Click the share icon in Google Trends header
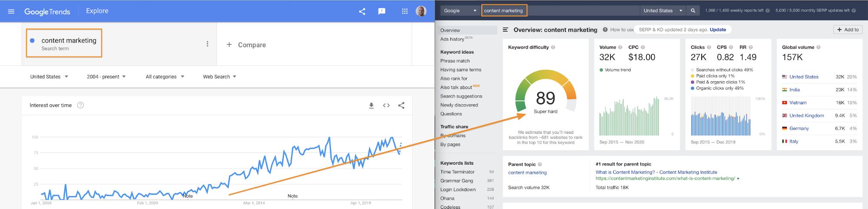This screenshot has width=868, height=209. point(362,11)
